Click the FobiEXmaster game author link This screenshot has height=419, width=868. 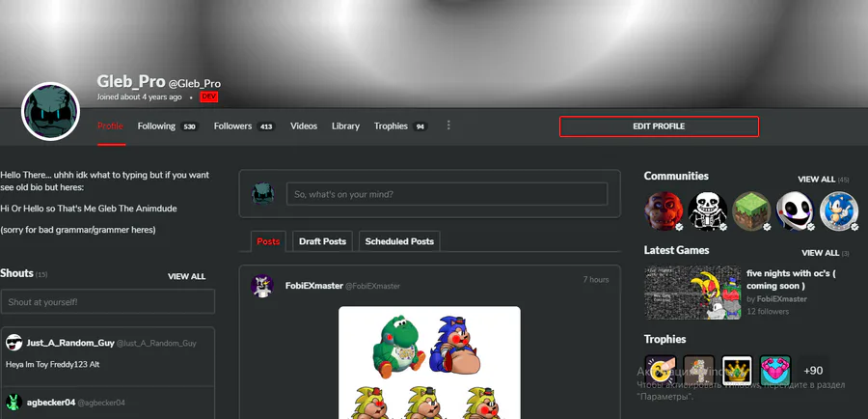[781, 298]
